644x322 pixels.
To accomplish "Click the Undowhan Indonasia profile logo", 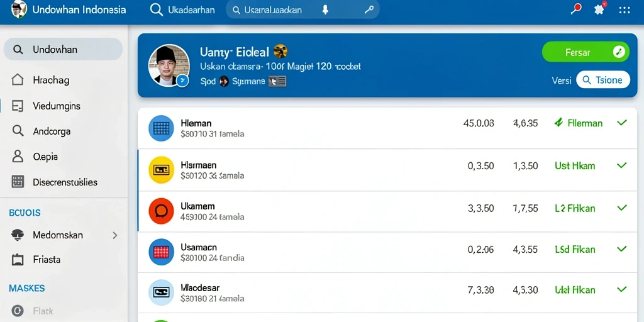I will click(19, 9).
